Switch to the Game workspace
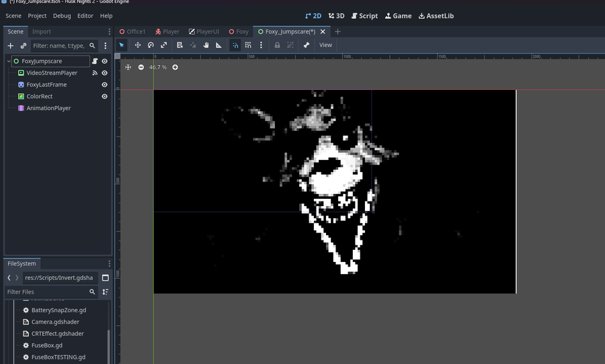605x364 pixels. point(398,16)
